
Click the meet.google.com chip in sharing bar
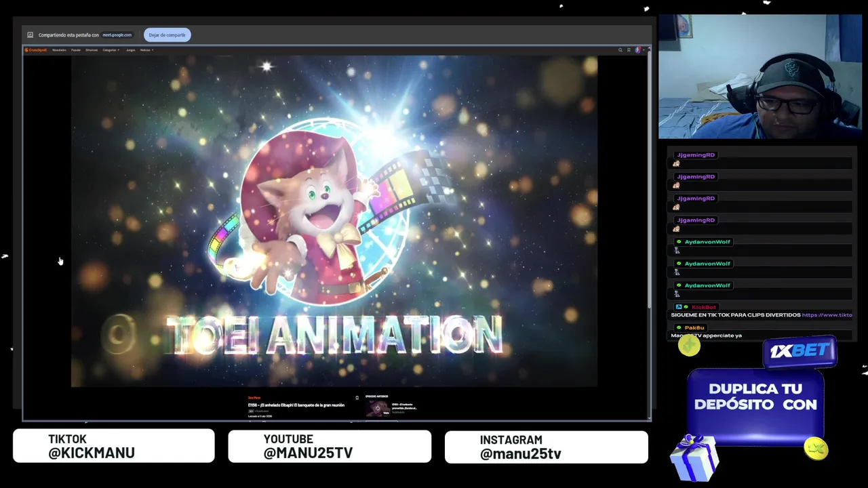[117, 35]
